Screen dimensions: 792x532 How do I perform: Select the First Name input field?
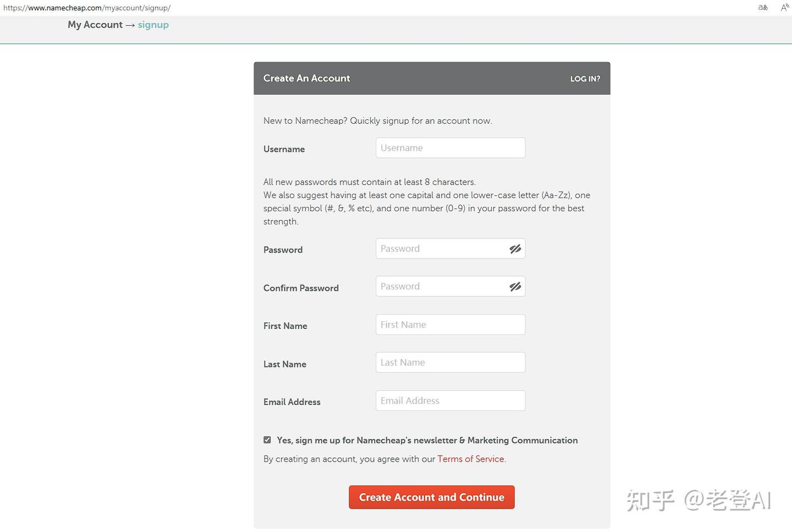pyautogui.click(x=450, y=325)
